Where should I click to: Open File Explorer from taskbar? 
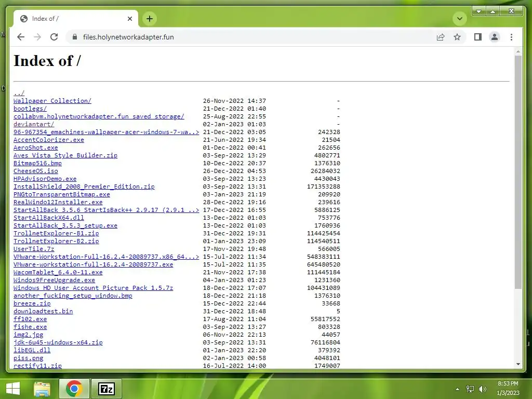pos(42,389)
